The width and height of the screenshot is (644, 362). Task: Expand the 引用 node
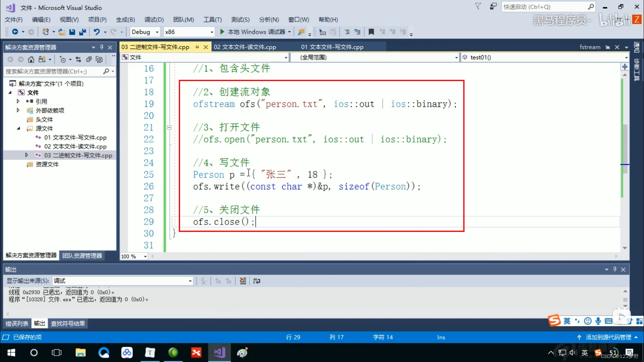point(18,101)
